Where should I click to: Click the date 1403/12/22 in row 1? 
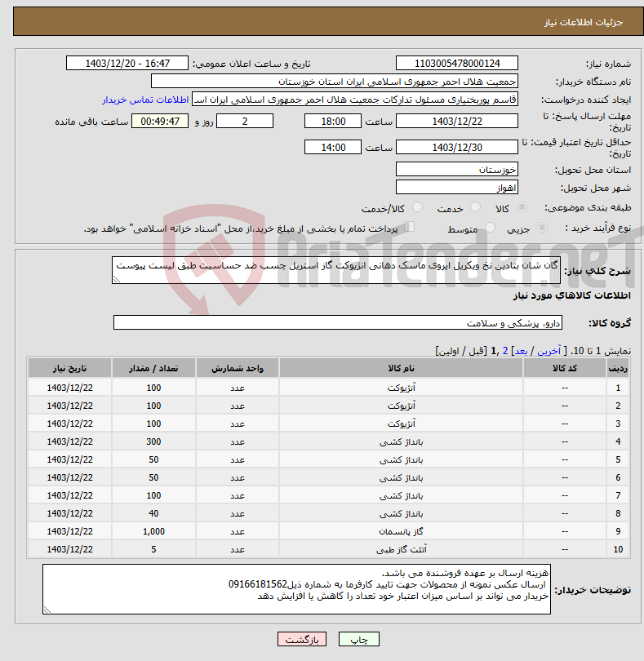[x=69, y=388]
